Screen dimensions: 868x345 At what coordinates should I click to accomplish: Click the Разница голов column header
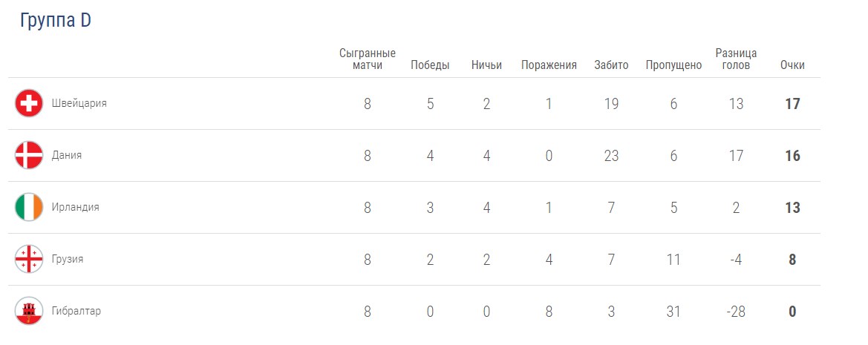tap(736, 59)
